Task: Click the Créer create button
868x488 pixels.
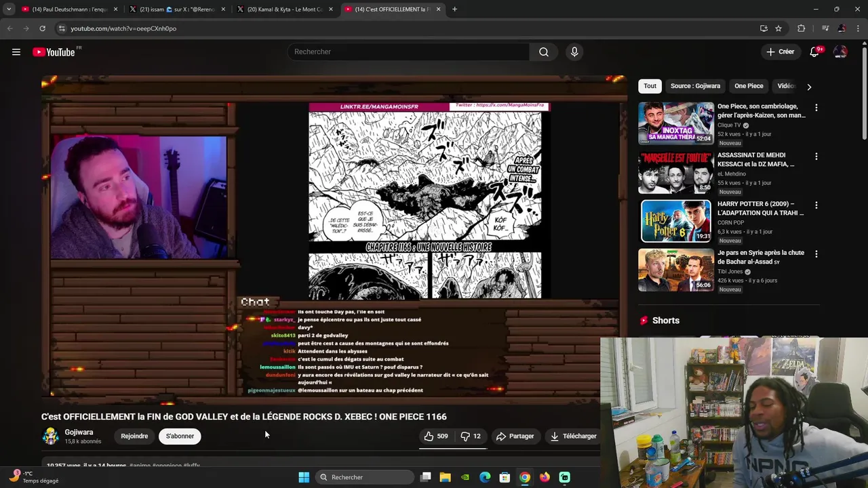Action: tap(780, 52)
